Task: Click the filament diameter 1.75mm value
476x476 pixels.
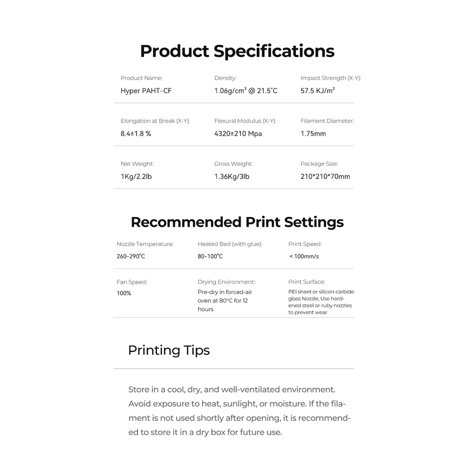Action: pos(313,133)
